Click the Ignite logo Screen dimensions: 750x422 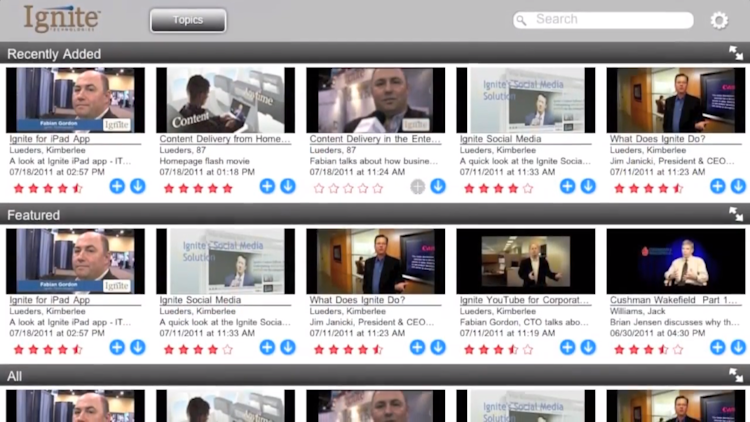pos(62,19)
